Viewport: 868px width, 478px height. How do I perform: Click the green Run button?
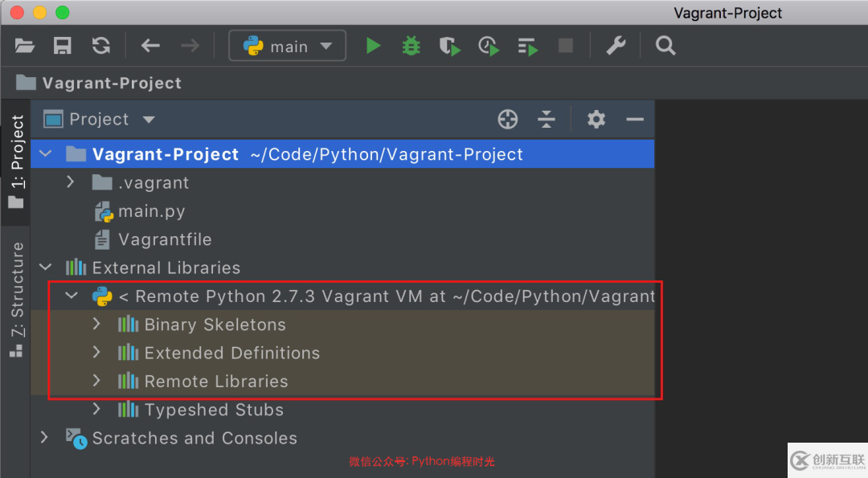pyautogui.click(x=373, y=46)
